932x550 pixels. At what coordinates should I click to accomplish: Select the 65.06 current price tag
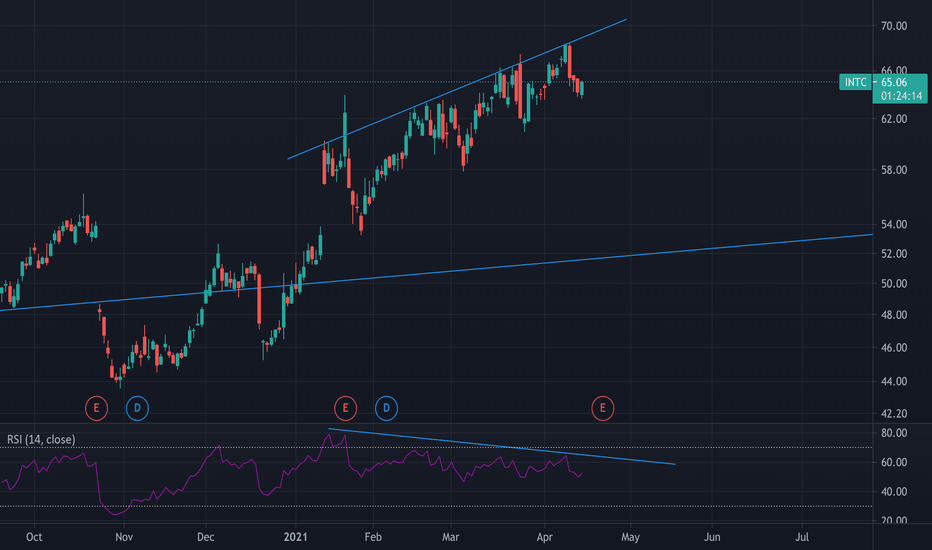pos(895,82)
